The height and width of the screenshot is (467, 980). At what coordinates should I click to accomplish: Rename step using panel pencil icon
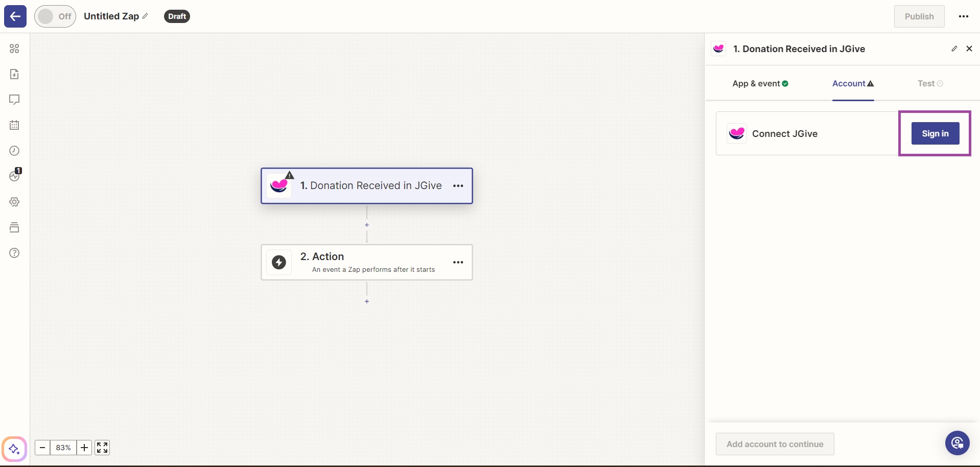click(x=954, y=49)
